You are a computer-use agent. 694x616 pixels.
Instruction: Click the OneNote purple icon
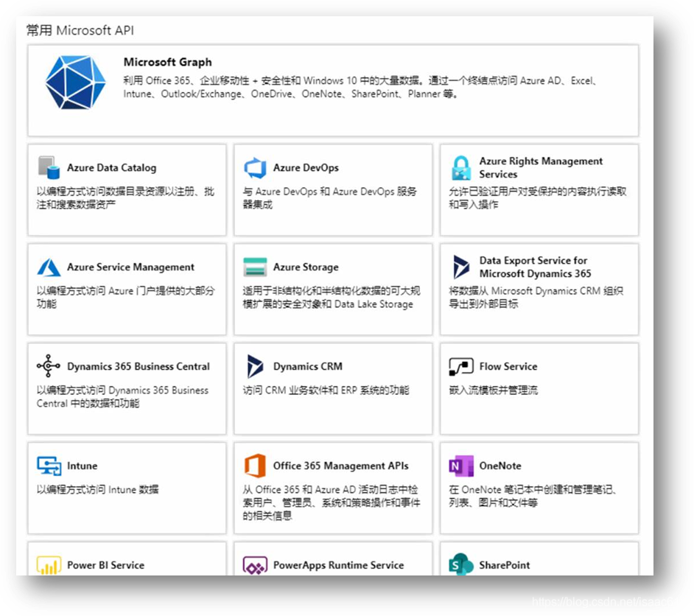click(x=461, y=466)
